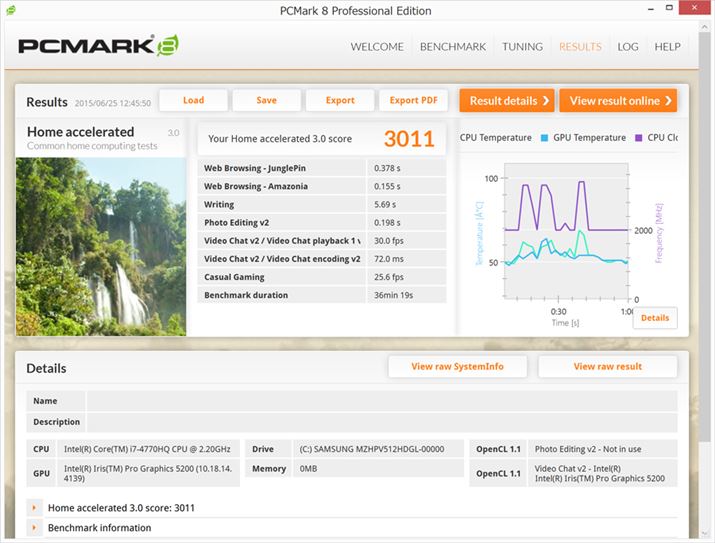Screen dimensions: 715x543
Task: Click the Video Chat v2 OpenCL device text
Action: click(600, 473)
